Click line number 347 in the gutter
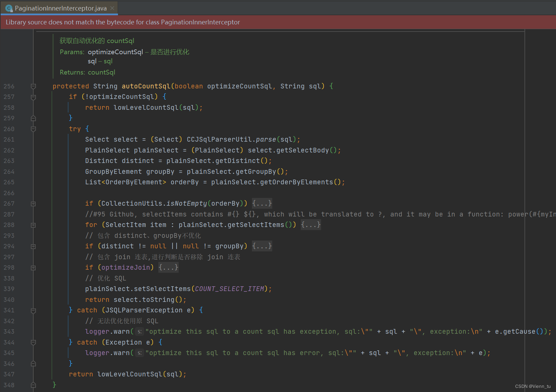 click(x=9, y=374)
